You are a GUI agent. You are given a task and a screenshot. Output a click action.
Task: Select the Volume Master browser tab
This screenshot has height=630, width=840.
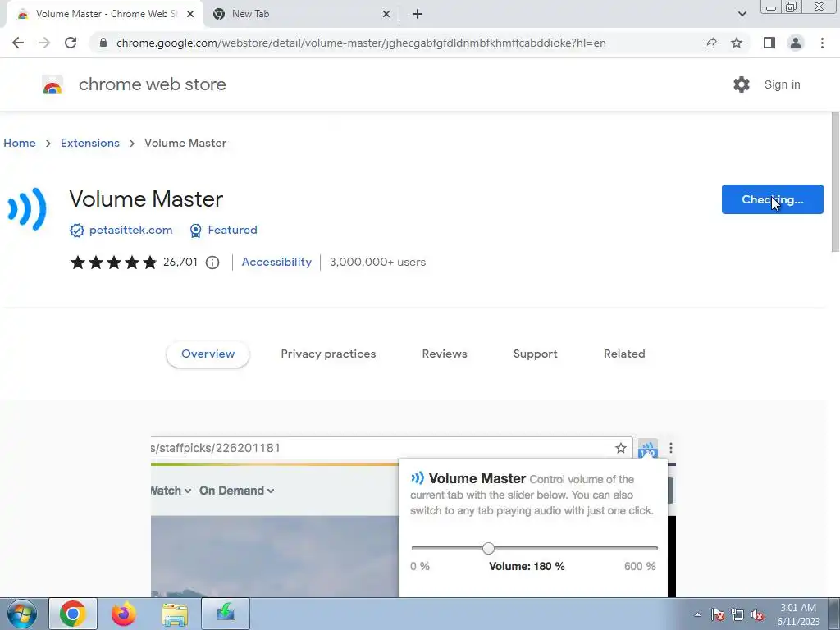pos(104,15)
